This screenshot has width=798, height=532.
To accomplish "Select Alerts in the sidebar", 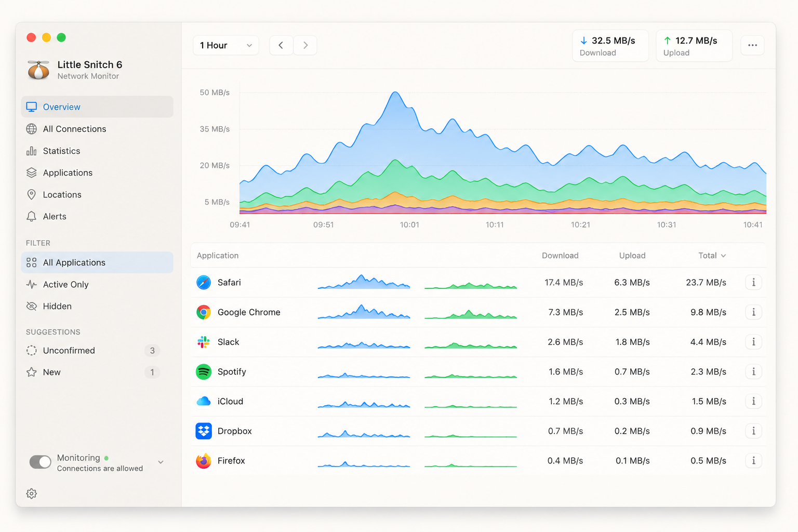I will click(97, 216).
